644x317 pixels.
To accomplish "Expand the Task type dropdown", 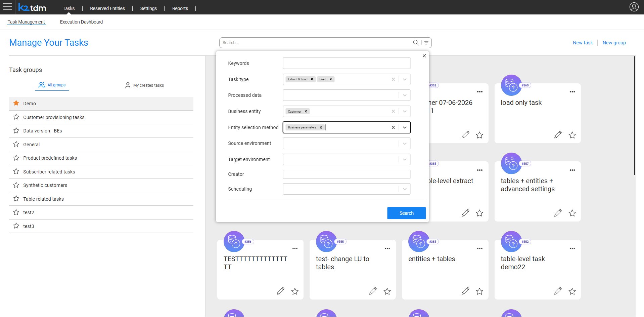I will (x=405, y=79).
